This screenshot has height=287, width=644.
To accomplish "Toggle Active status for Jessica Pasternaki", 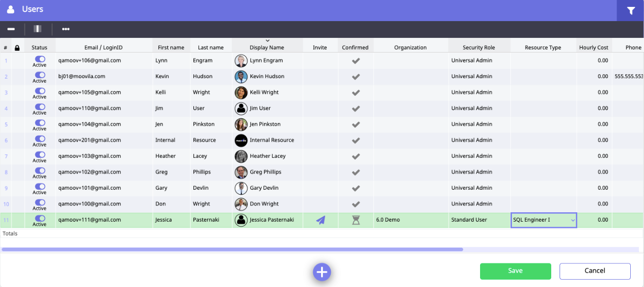I will coord(40,218).
